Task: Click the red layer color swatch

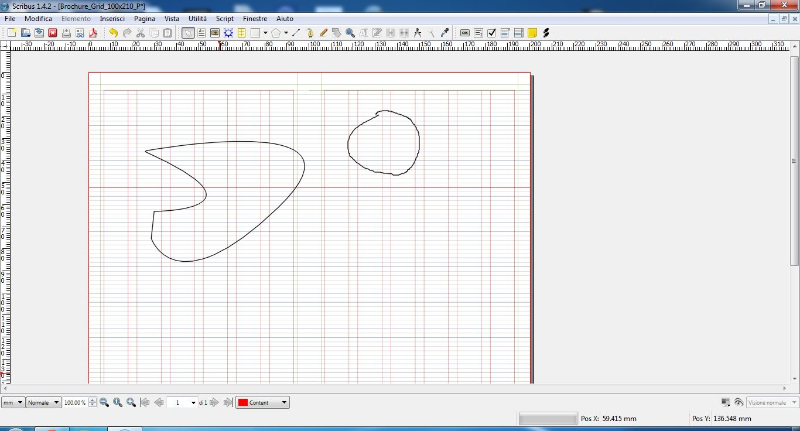Action: [x=242, y=402]
